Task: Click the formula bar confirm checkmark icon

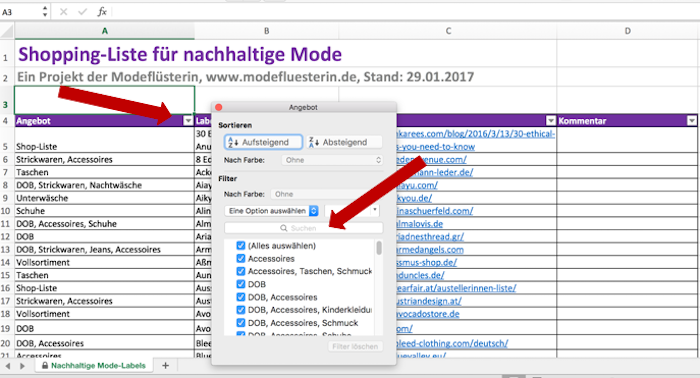Action: (83, 12)
